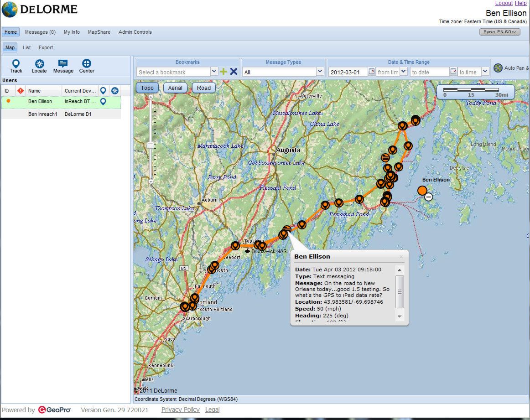Click the Name column header
The height and width of the screenshot is (420, 530).
point(44,91)
